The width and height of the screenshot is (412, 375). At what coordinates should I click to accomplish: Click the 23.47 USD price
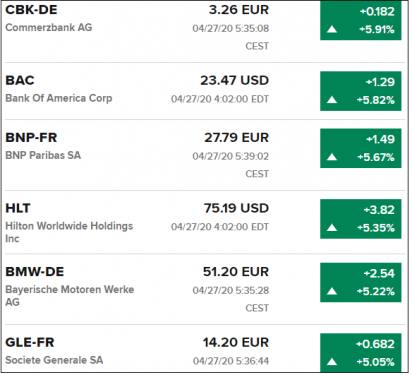pos(234,80)
